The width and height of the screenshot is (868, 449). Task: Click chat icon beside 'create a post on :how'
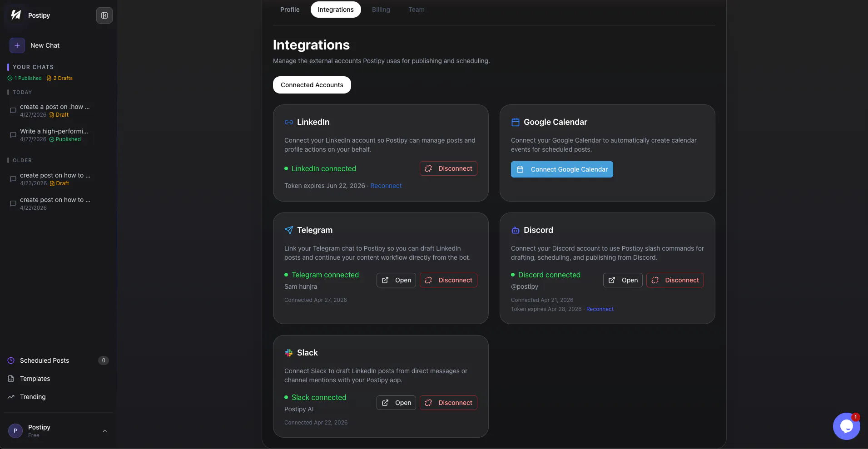click(x=13, y=110)
